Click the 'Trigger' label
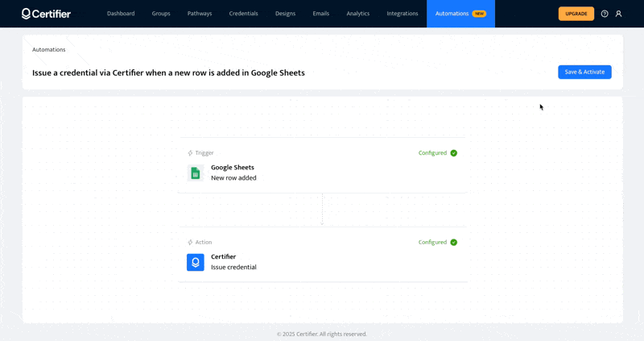 tap(204, 153)
